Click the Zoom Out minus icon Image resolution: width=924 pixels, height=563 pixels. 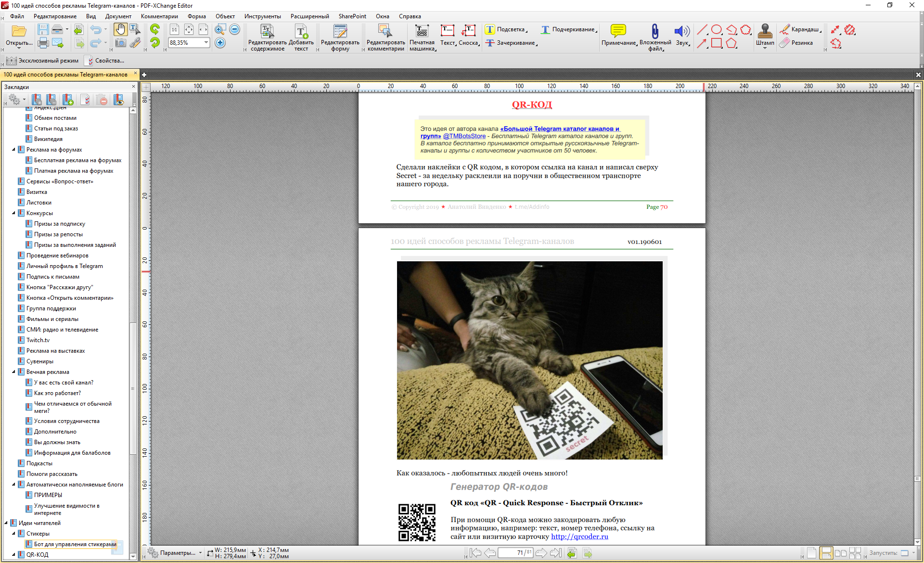coord(235,30)
